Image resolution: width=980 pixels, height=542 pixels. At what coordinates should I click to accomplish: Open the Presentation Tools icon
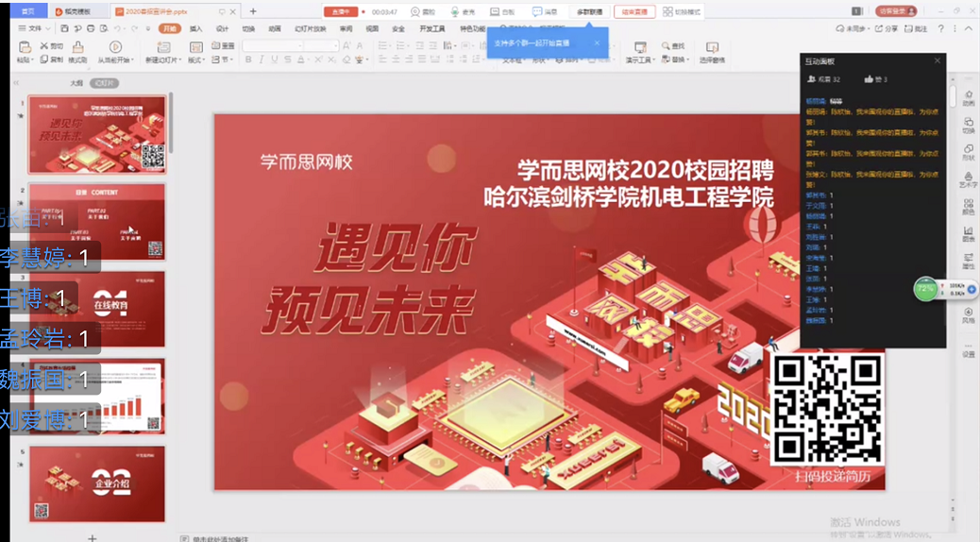pyautogui.click(x=640, y=47)
